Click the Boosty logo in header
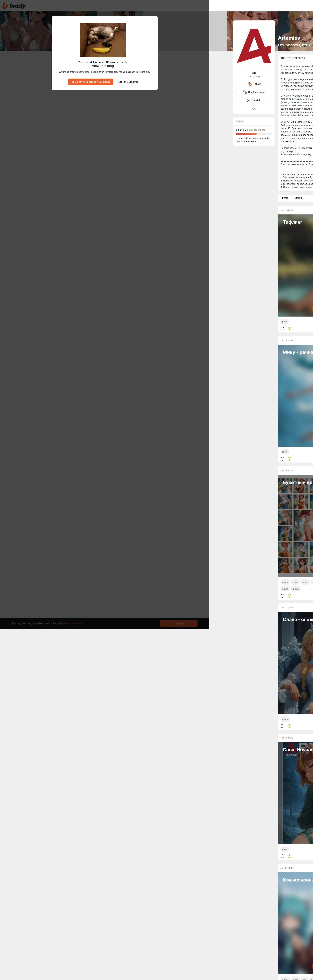 (x=14, y=6)
